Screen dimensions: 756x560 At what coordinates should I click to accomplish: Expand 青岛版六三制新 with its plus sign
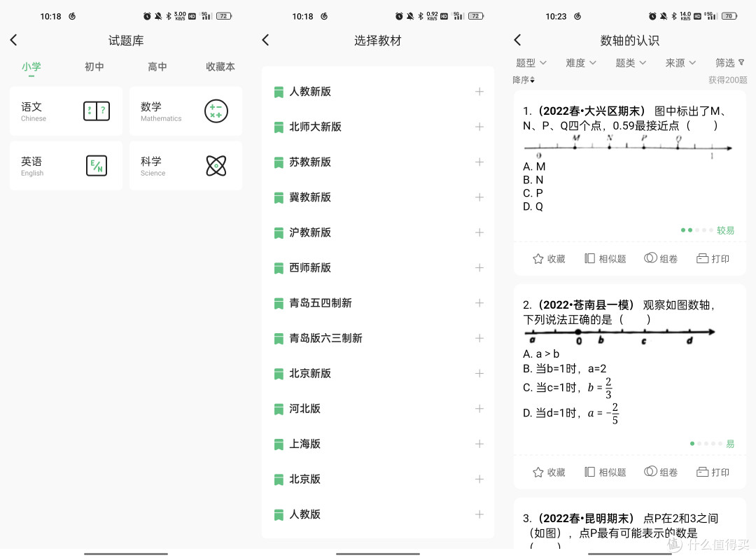tap(479, 338)
